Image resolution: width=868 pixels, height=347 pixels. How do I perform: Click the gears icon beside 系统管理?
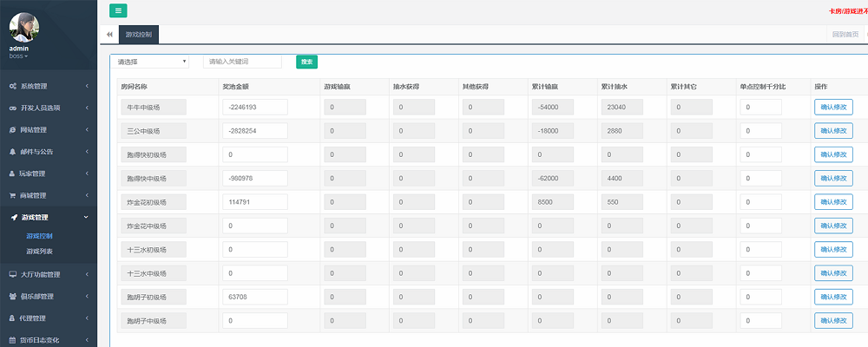pyautogui.click(x=12, y=86)
